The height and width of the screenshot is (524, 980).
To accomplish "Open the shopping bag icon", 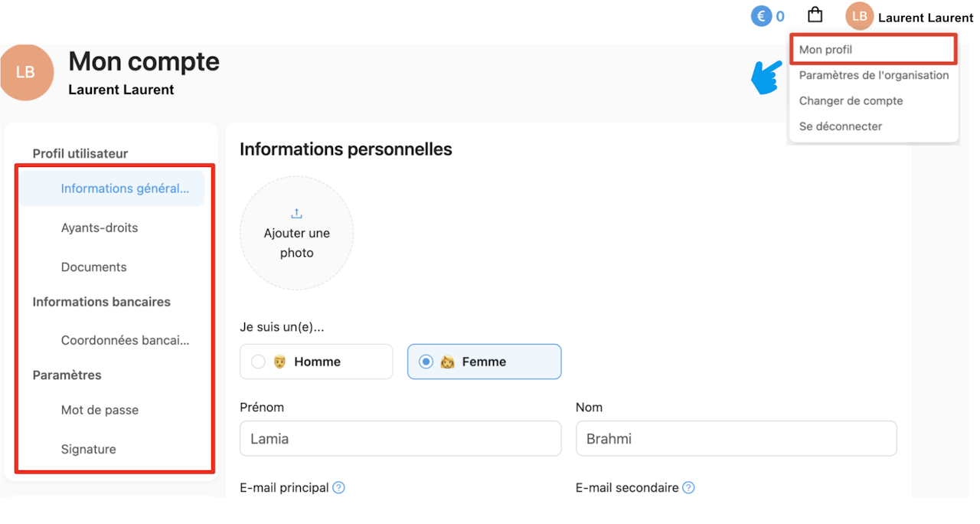I will point(815,15).
